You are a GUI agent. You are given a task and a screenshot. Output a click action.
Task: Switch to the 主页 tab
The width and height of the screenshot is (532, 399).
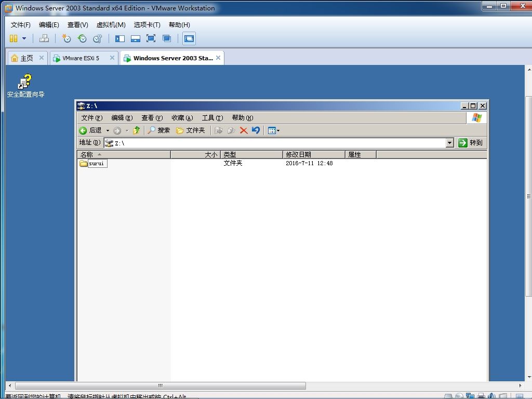click(x=26, y=58)
